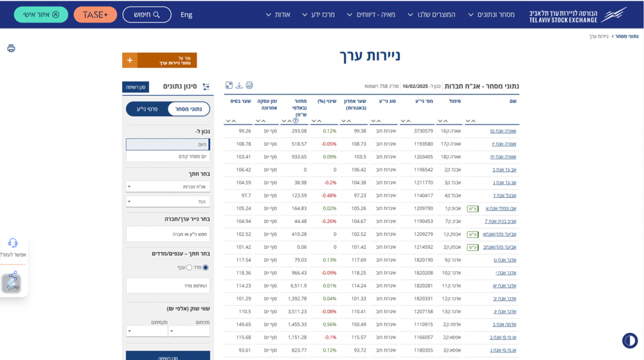Viewport: 644px width, 360px height.
Task: Expand the table to full screen
Action: (x=229, y=85)
